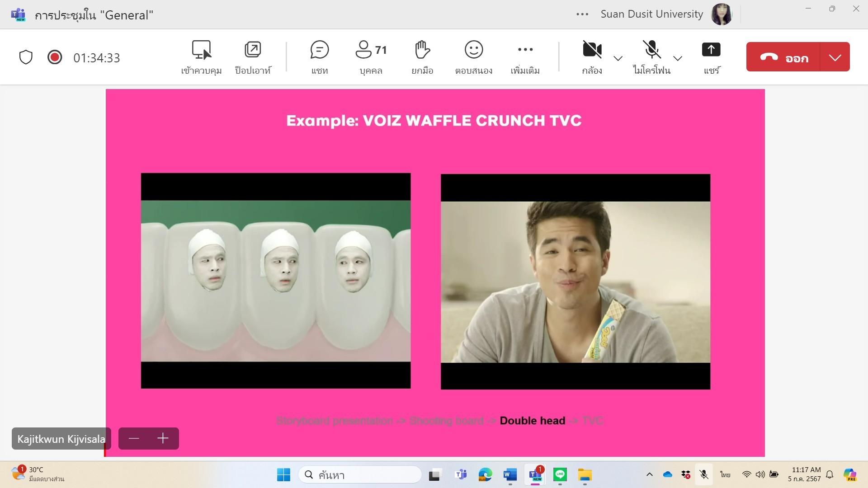
Task: Open the LINE app from the taskbar
Action: point(560,474)
